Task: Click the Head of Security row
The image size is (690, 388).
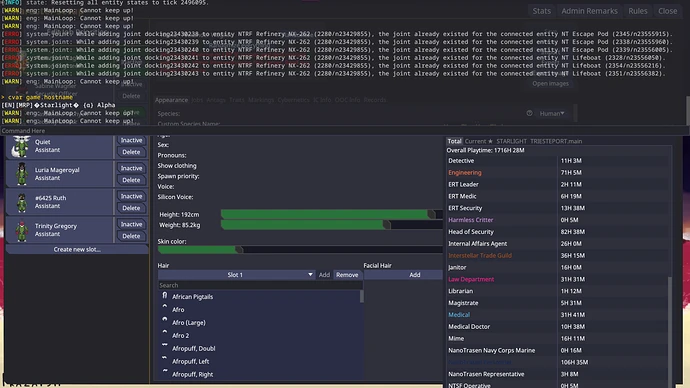Action: (x=557, y=232)
